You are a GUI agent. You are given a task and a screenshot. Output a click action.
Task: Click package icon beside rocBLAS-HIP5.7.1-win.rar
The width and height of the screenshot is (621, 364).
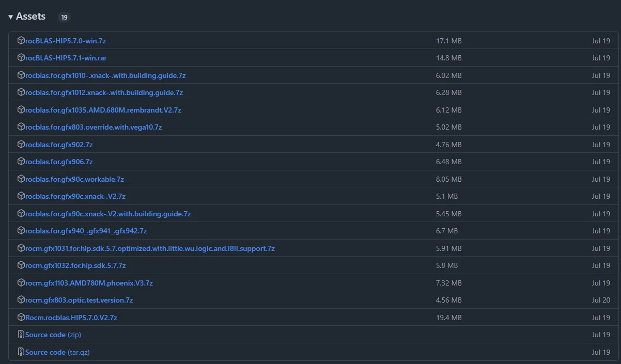(21, 57)
